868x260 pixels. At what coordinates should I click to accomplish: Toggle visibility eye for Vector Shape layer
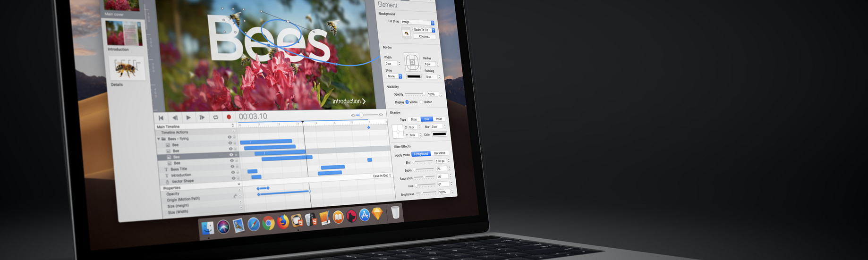(233, 178)
